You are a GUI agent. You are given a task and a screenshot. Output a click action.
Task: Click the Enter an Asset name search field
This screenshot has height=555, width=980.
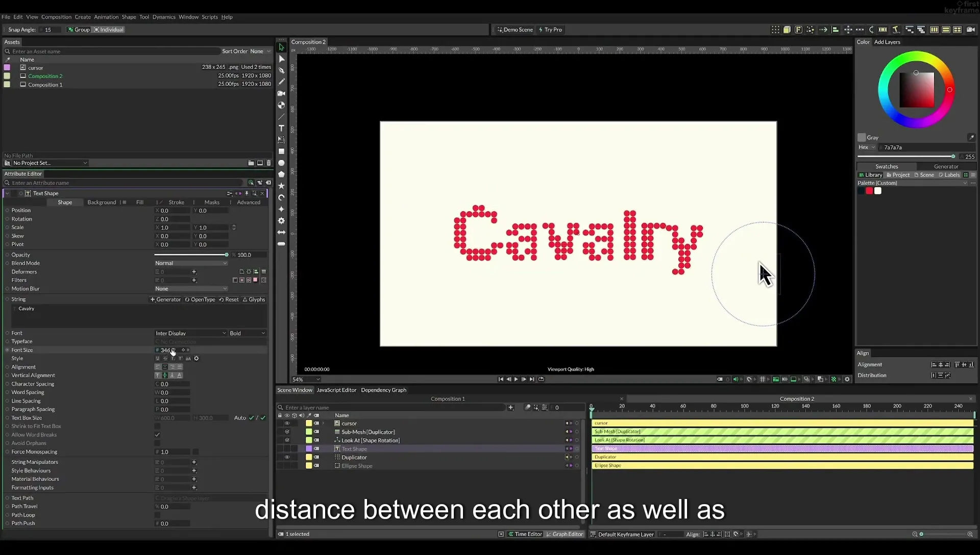pyautogui.click(x=112, y=52)
